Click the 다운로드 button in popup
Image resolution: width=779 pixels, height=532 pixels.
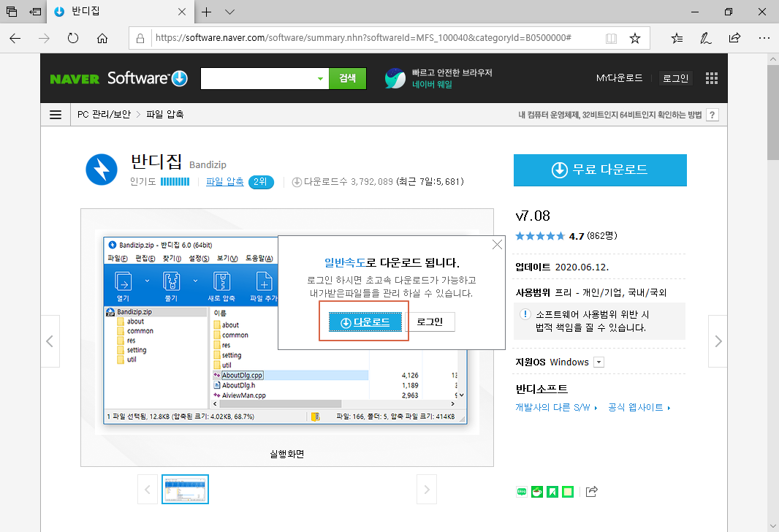(x=365, y=322)
